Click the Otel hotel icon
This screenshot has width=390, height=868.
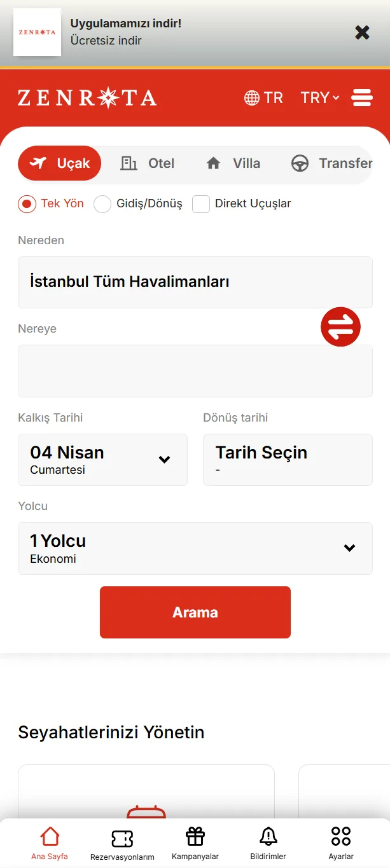coord(129,163)
